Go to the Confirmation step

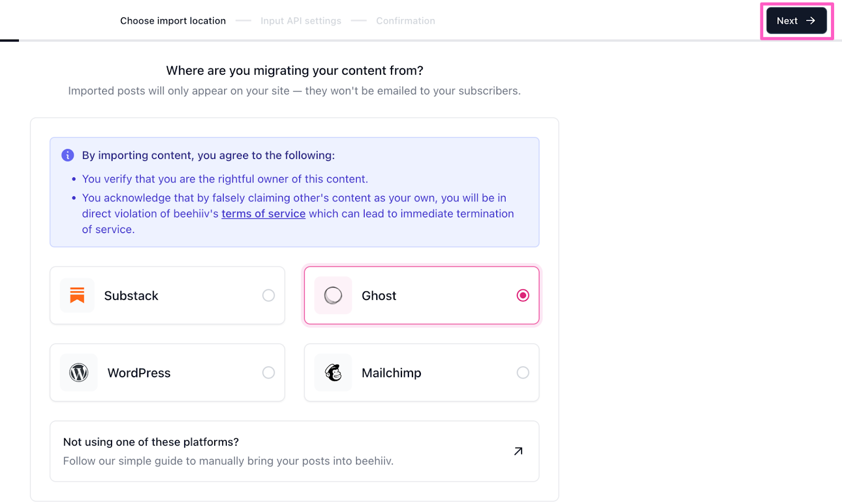[x=405, y=21]
